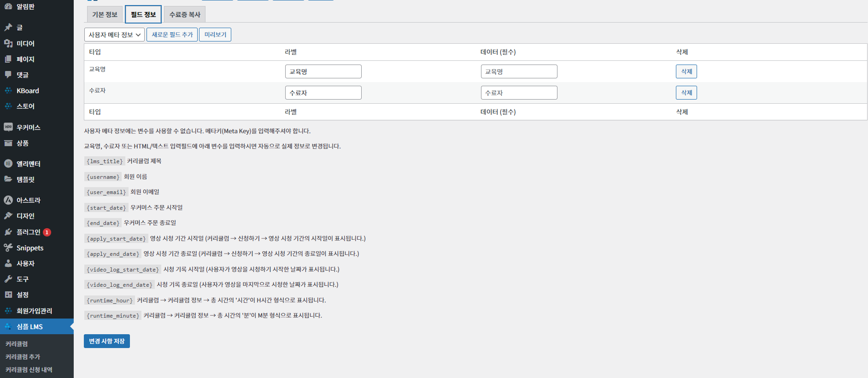Open 커리큘럼 추가 submenu item
Viewport: 868px width, 378px height.
click(23, 357)
